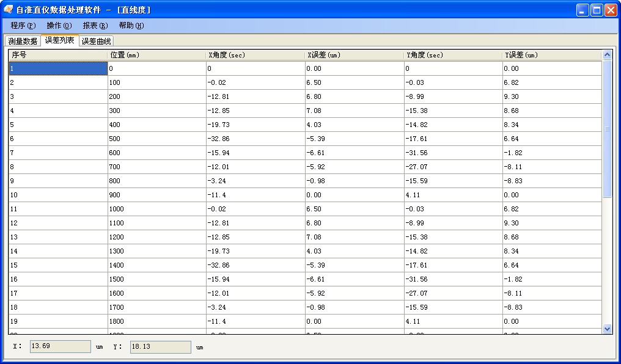Click the Y误差(um) column header
The height and width of the screenshot is (364, 621).
click(x=551, y=55)
